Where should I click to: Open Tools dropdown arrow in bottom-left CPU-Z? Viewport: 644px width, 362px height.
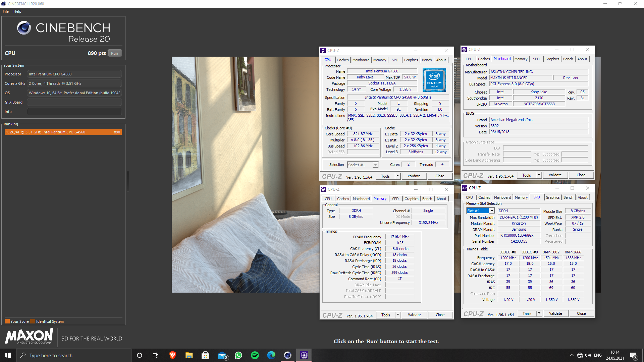point(398,315)
